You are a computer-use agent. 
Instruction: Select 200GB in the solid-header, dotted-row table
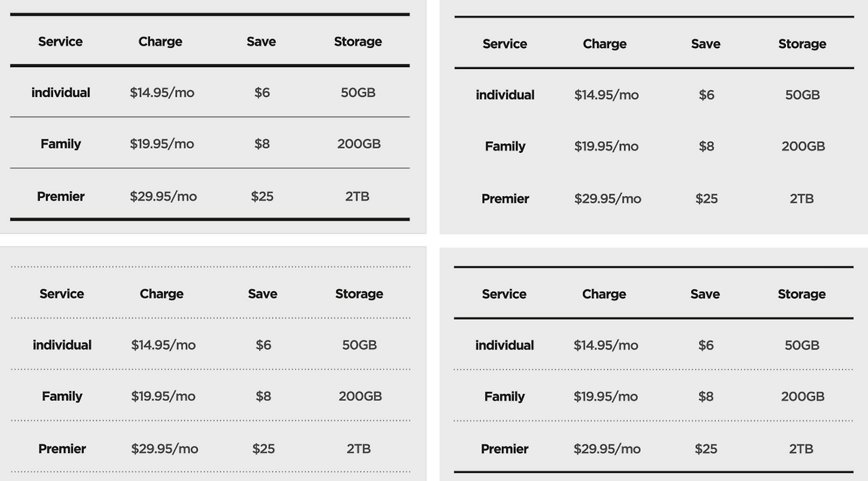802,396
